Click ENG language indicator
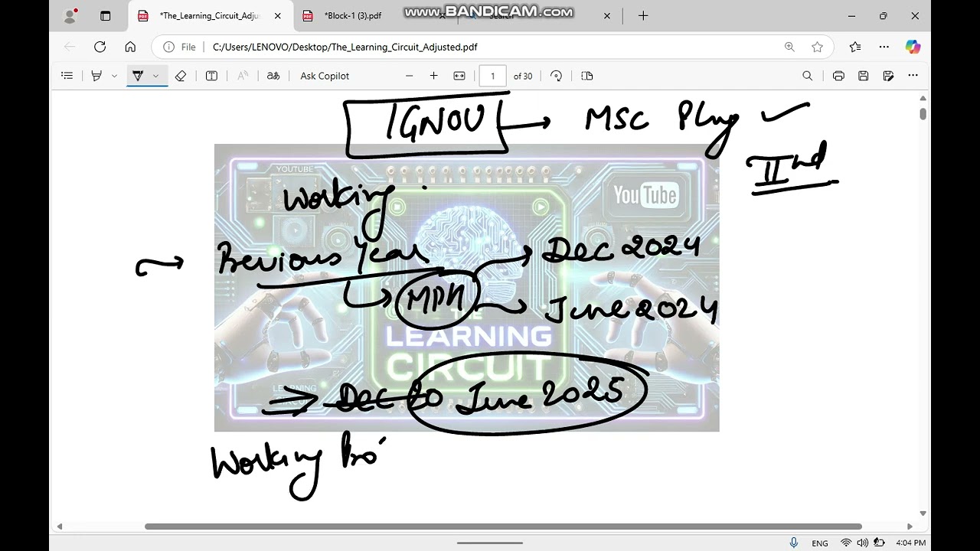The height and width of the screenshot is (551, 980). pyautogui.click(x=820, y=543)
